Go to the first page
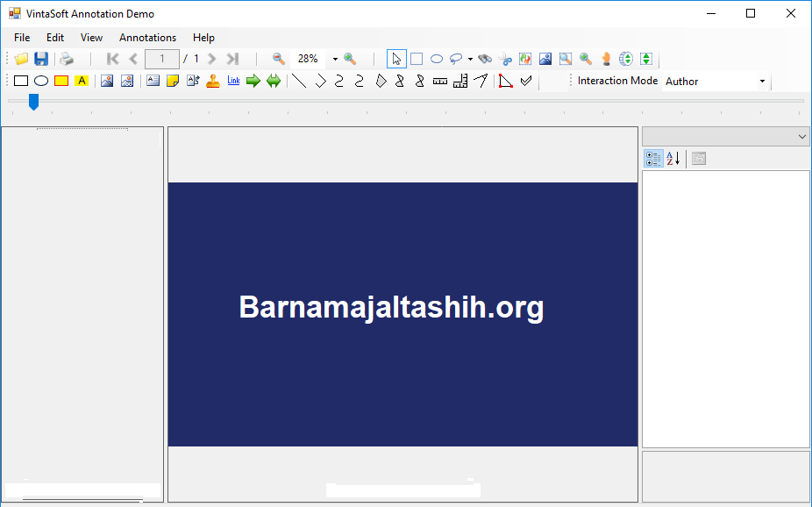This screenshot has height=507, width=812. [x=112, y=59]
